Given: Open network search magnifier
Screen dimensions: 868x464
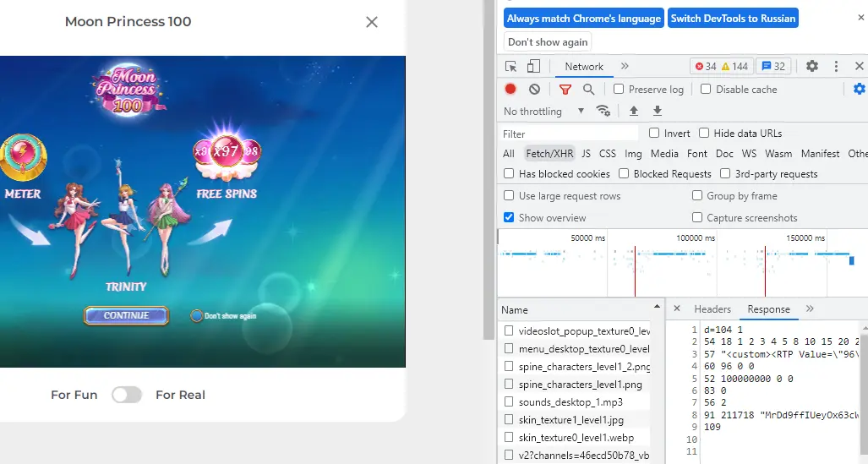Looking at the screenshot, I should tap(588, 89).
